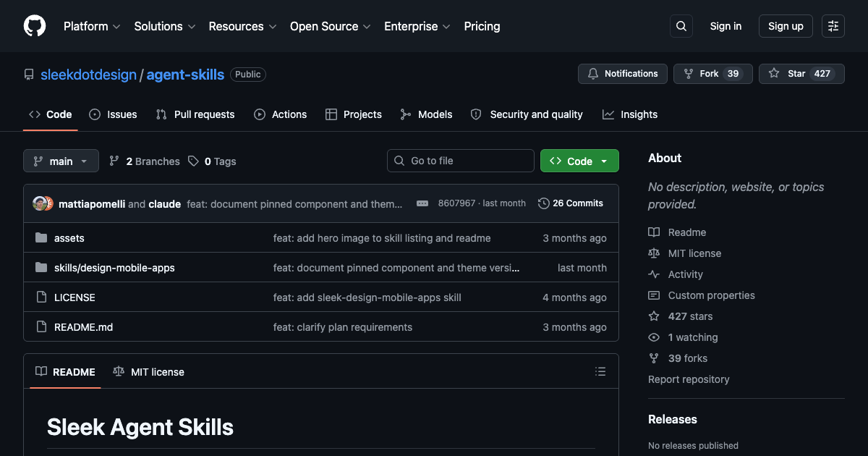View the 26 Commits history
This screenshot has width=868, height=456.
[571, 203]
